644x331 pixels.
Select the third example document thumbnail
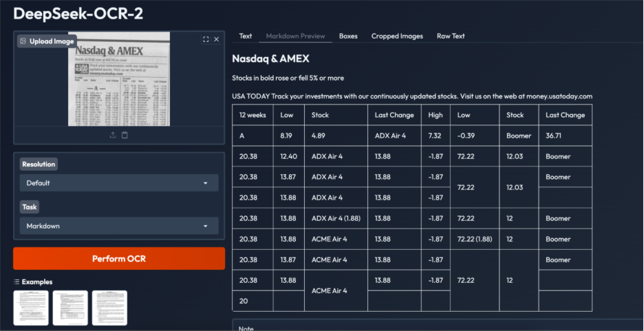click(109, 308)
